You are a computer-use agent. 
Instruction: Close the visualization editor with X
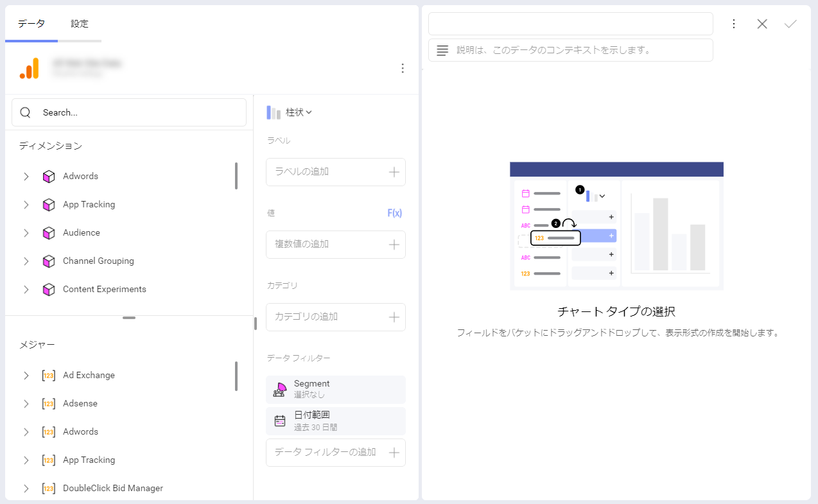click(x=762, y=24)
